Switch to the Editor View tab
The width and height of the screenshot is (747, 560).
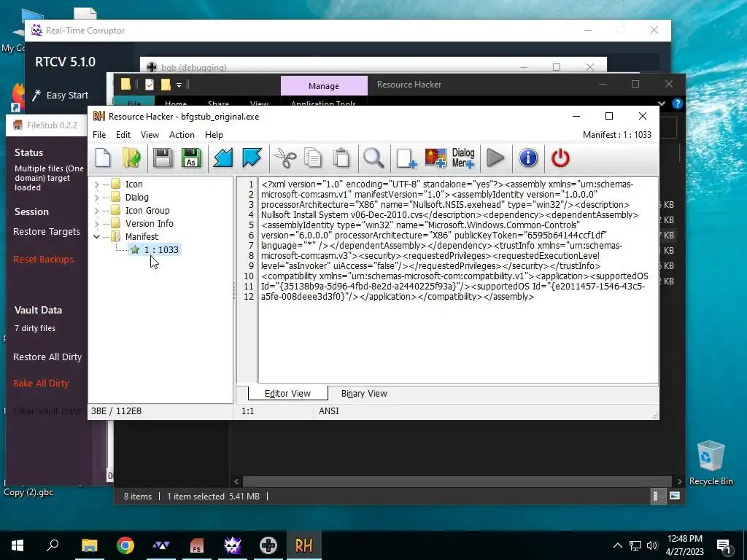(x=287, y=393)
